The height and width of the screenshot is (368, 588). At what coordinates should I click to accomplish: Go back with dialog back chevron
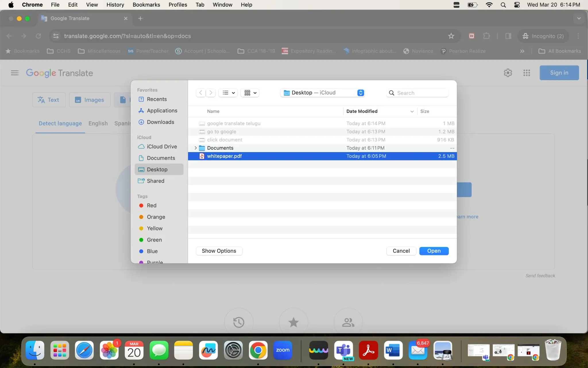coord(201,93)
